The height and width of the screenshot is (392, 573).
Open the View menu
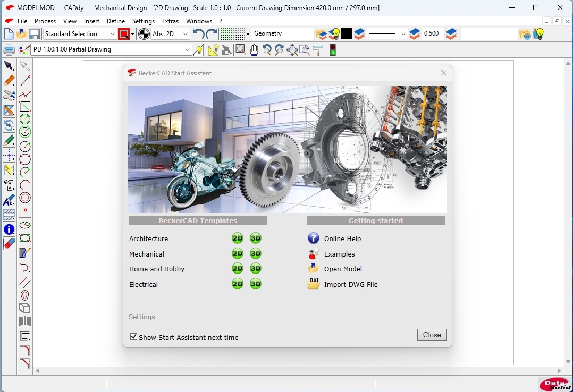pyautogui.click(x=70, y=21)
